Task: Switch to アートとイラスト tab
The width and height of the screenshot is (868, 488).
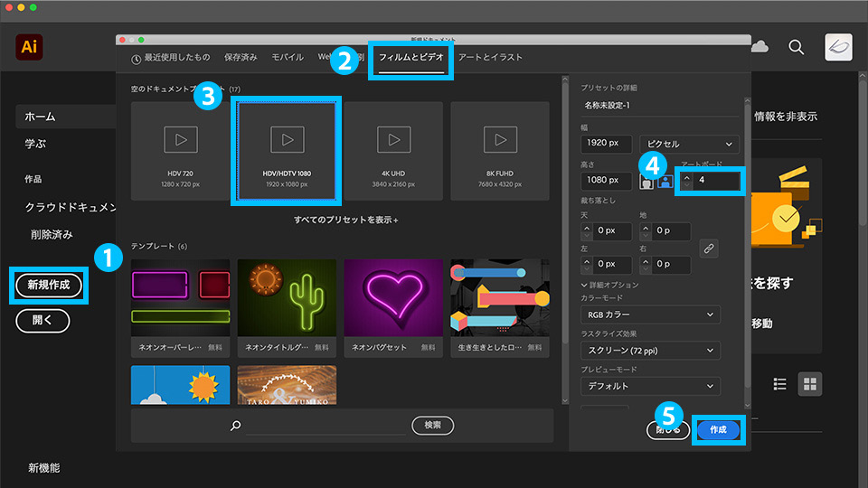Action: click(x=490, y=57)
